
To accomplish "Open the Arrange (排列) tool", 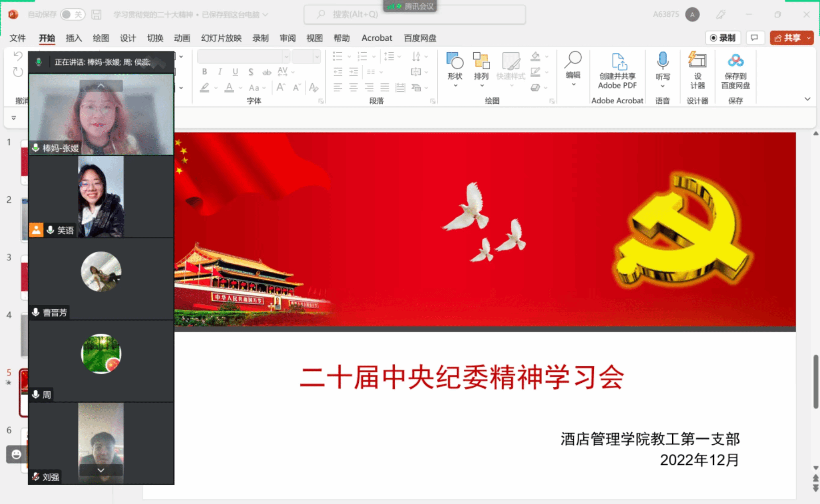I will click(481, 61).
